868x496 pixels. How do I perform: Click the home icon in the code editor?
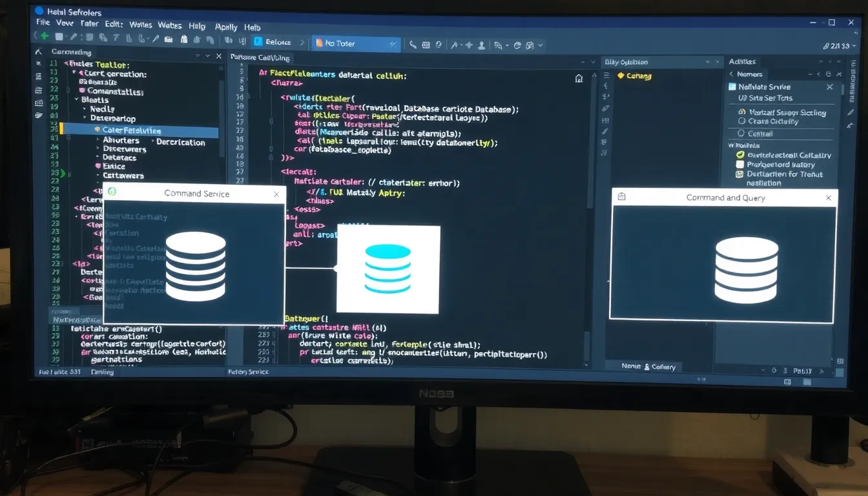pos(579,78)
